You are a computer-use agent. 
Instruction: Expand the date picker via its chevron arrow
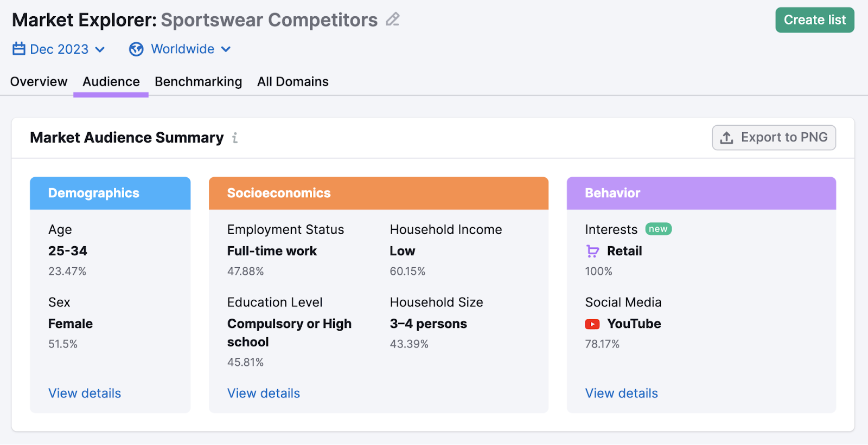(100, 49)
